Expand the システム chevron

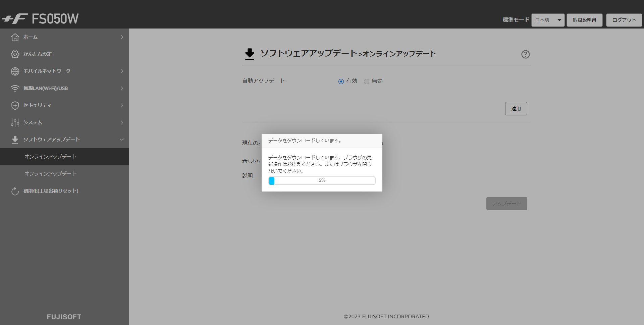pyautogui.click(x=122, y=123)
